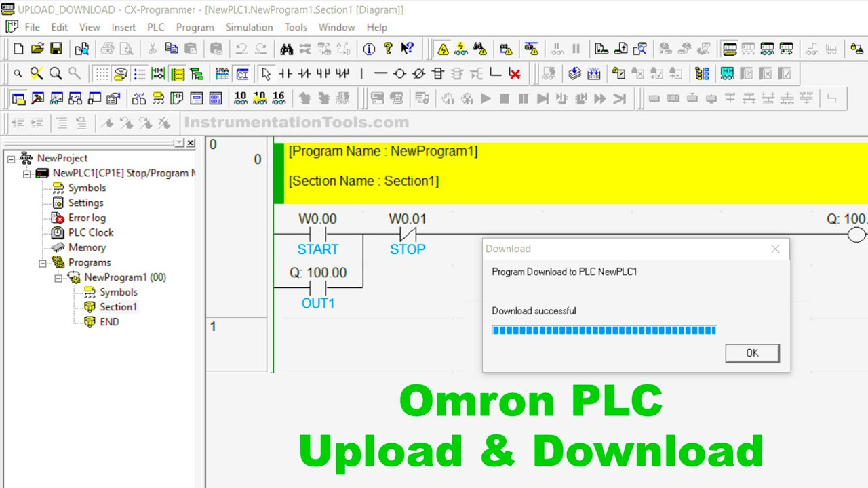Select Section1 in project tree

[x=118, y=307]
